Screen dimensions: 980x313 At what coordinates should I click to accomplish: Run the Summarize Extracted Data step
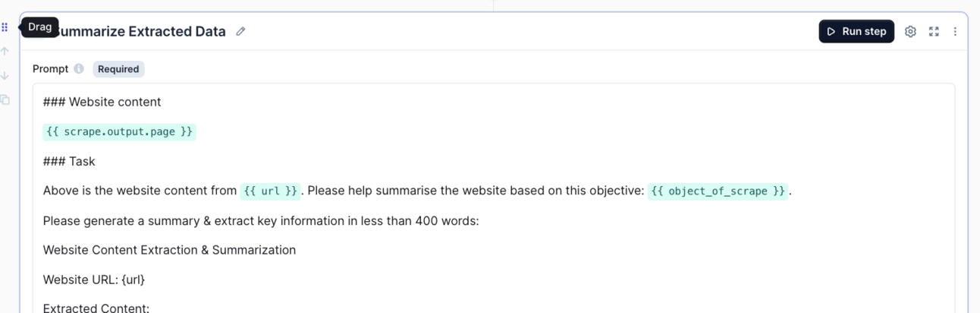click(856, 31)
